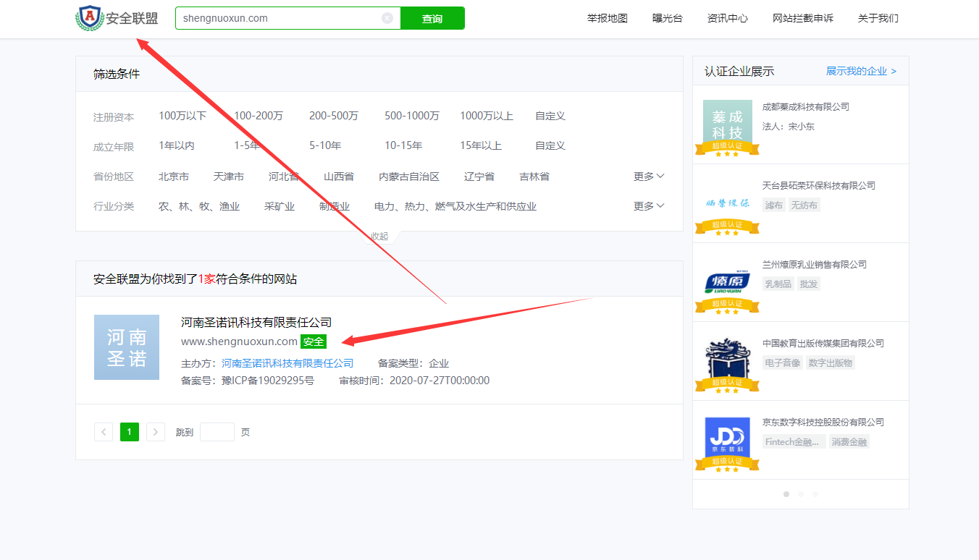The width and height of the screenshot is (979, 560).
Task: Click the 乳制品 tag
Action: 778,284
